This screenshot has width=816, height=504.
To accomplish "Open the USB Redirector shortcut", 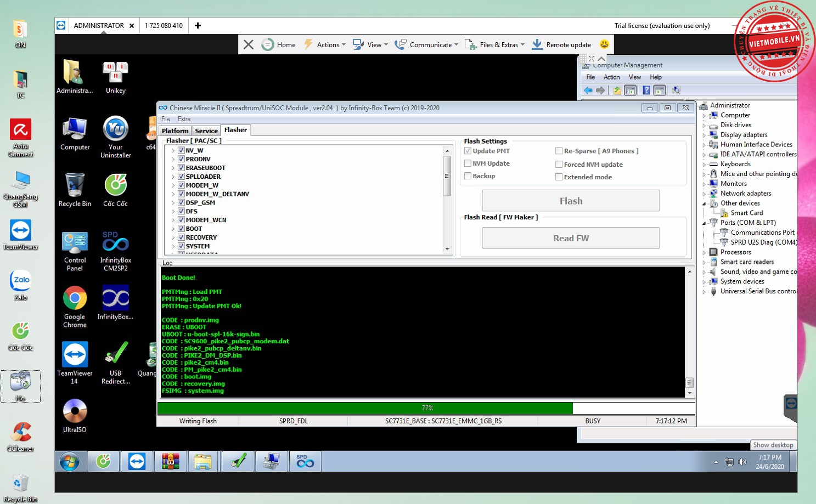I will pyautogui.click(x=115, y=363).
